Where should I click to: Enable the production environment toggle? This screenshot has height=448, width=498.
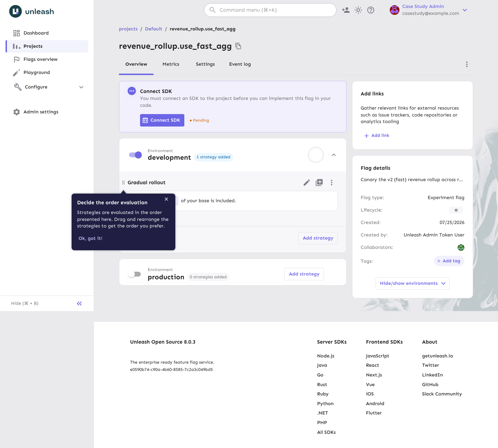(x=135, y=274)
